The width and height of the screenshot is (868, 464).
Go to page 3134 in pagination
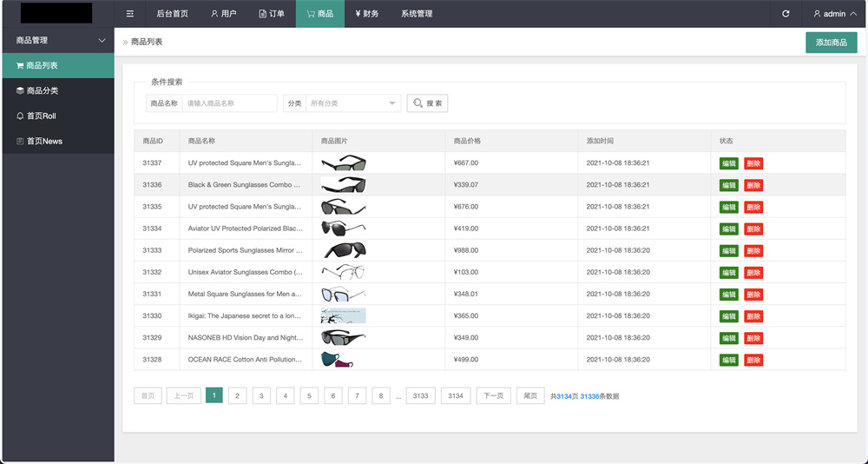pos(455,396)
